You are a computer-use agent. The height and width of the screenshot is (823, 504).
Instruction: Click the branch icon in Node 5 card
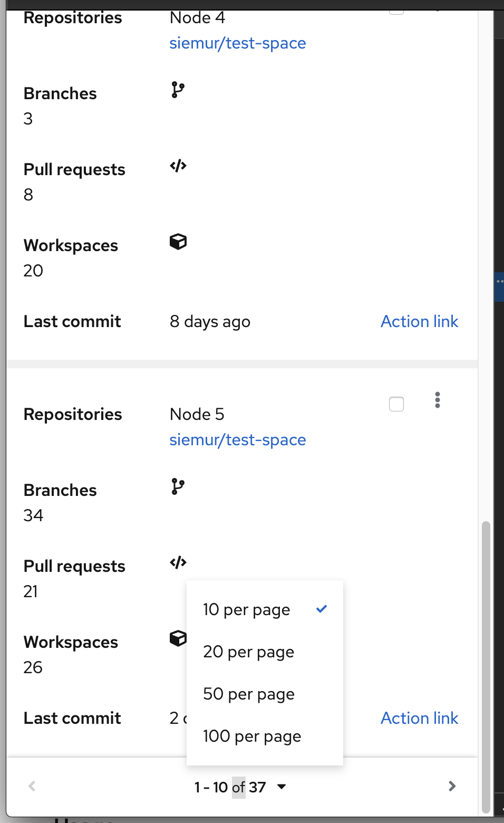[178, 486]
